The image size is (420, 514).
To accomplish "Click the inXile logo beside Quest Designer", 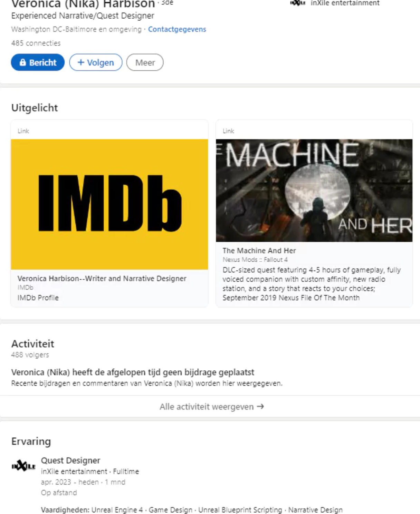I will click(23, 466).
